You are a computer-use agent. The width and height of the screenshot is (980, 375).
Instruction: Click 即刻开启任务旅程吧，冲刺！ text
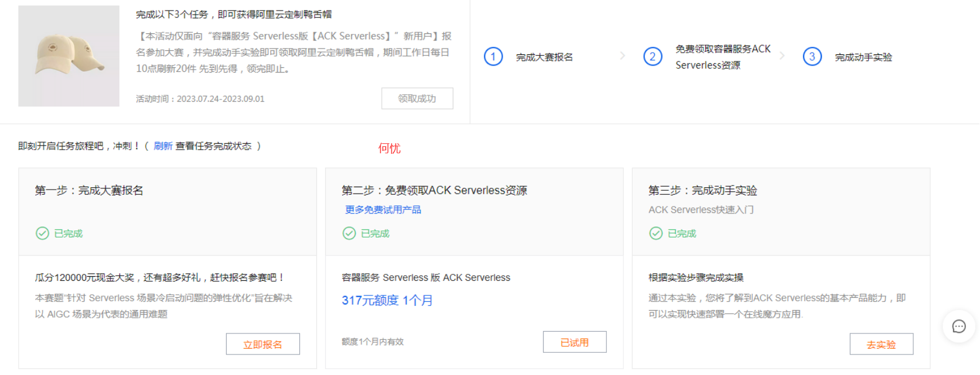(79, 146)
